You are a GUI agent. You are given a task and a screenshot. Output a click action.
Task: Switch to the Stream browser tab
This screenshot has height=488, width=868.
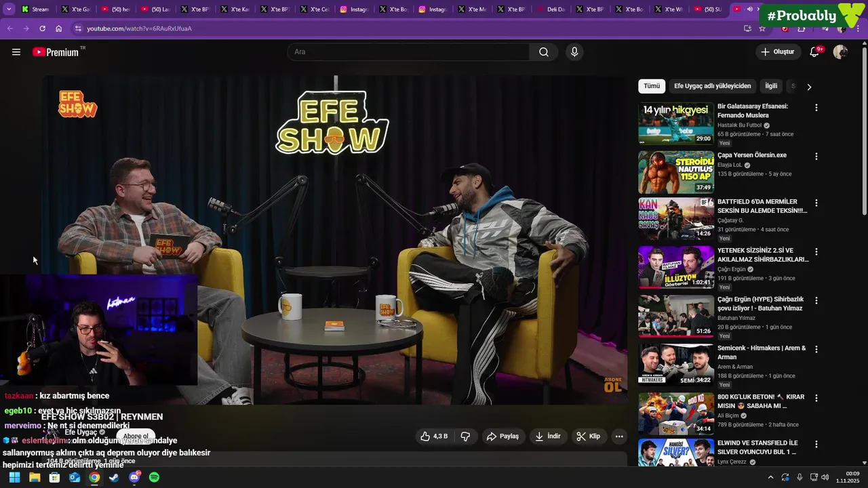tap(35, 9)
